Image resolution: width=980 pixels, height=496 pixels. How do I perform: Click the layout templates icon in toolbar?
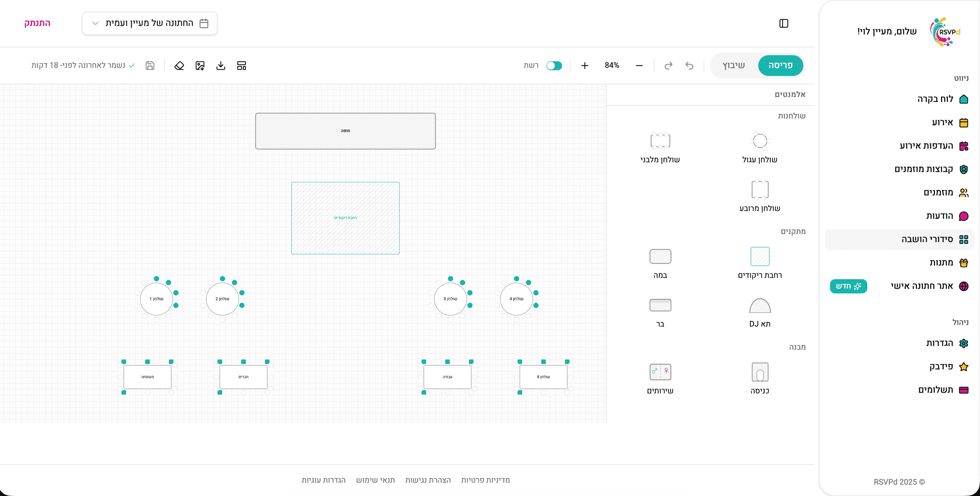click(242, 66)
